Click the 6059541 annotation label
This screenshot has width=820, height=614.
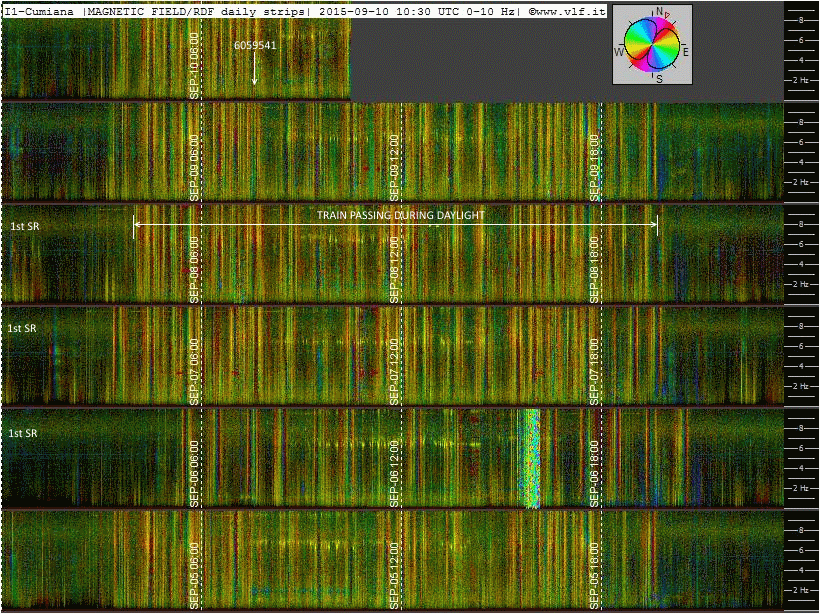[x=255, y=45]
